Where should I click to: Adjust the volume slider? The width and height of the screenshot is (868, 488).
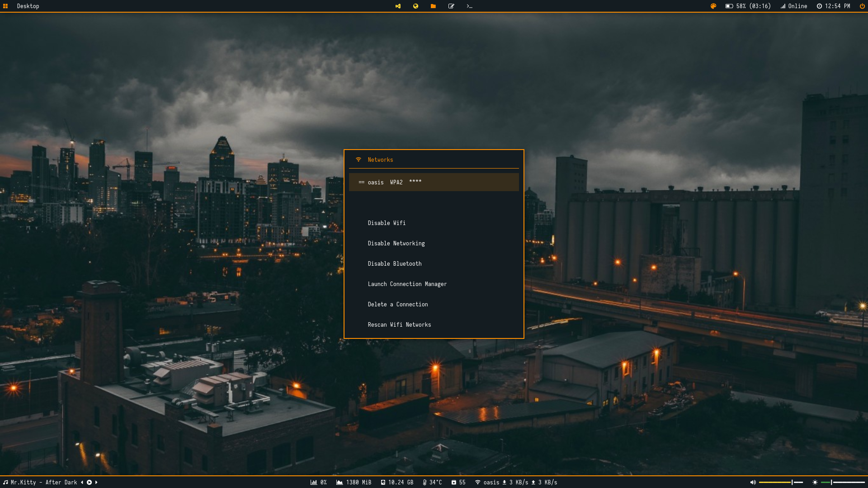coord(781,483)
